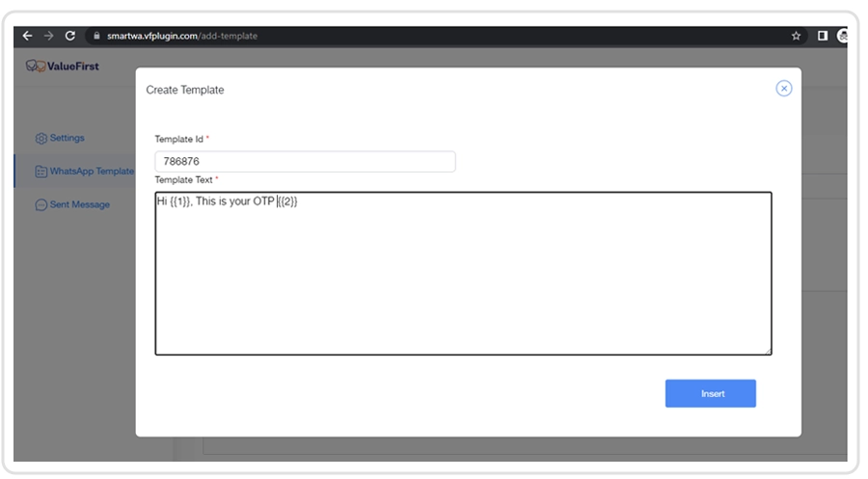Click inside the Template Text area
Screen dimensions: 868x479
tap(463, 279)
